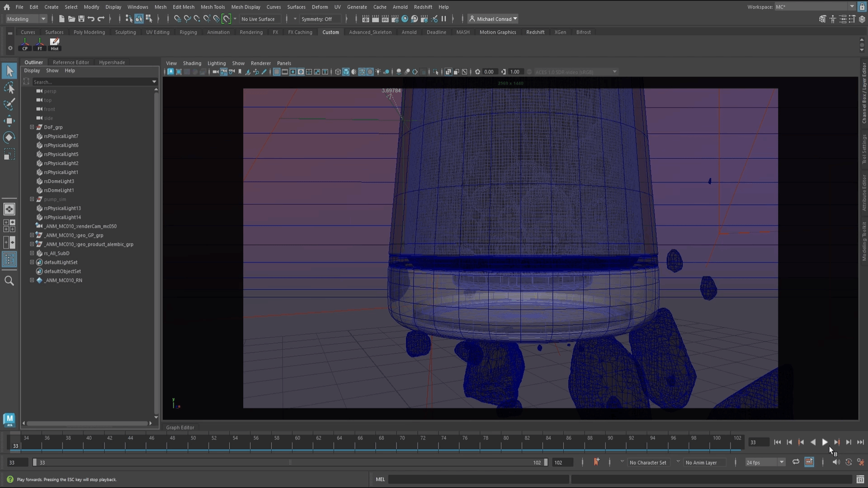Expand the DoF_grp node
Viewport: 868px width, 488px height.
tap(32, 127)
